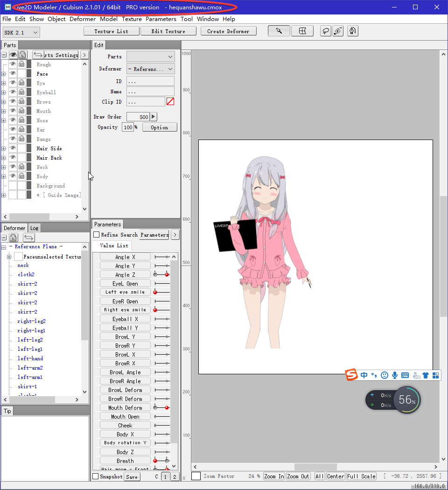Expand the Guide Image tree node
Image resolution: width=448 pixels, height=490 pixels.
tap(3, 196)
